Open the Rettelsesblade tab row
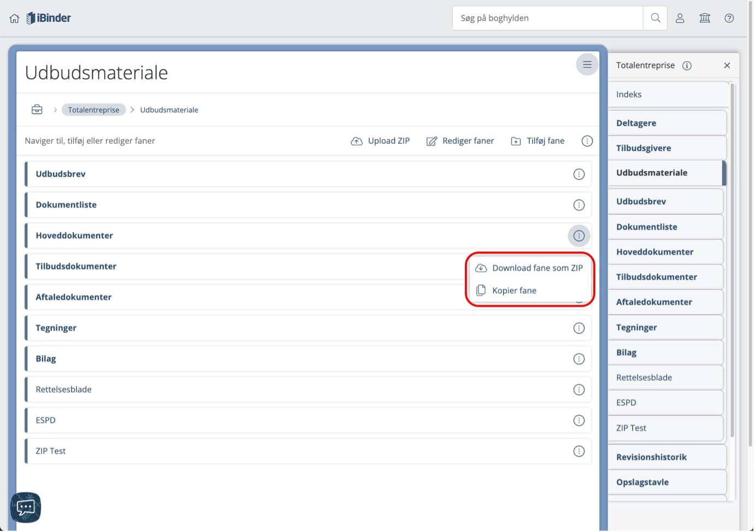The width and height of the screenshot is (756, 532). (308, 389)
